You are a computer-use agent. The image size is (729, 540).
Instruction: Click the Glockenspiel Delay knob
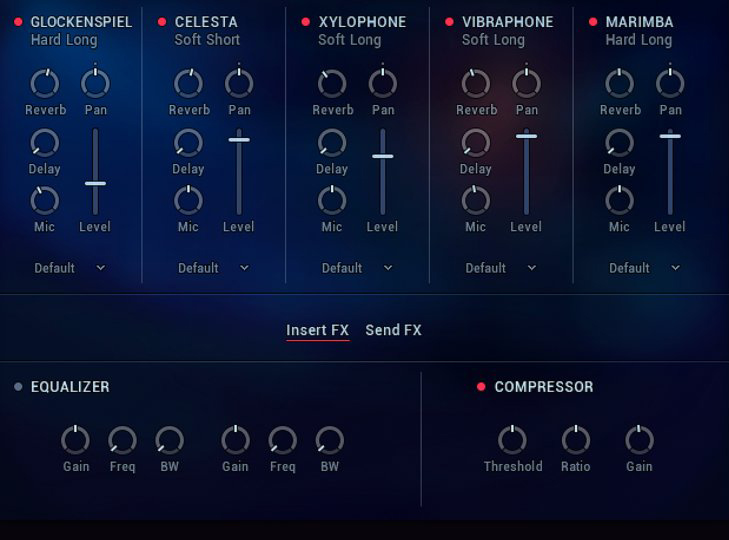(45, 143)
